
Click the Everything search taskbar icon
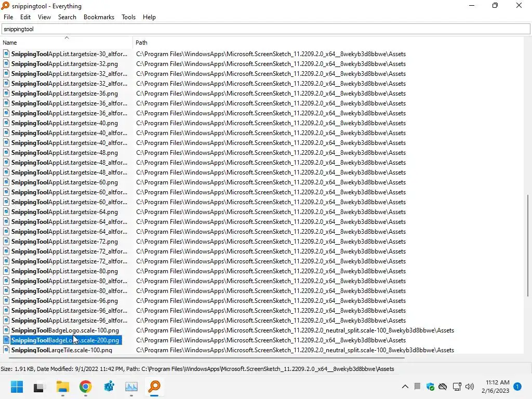(x=154, y=387)
